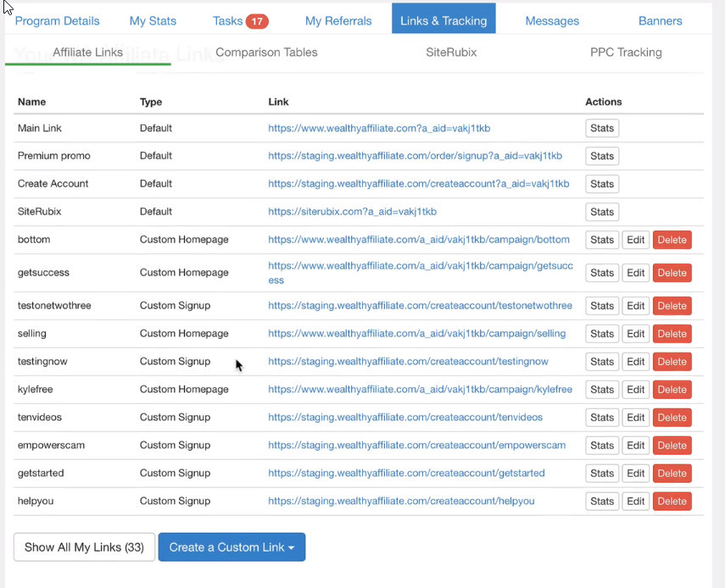Image resolution: width=725 pixels, height=588 pixels.
Task: Go to My Referrals tab
Action: (338, 21)
